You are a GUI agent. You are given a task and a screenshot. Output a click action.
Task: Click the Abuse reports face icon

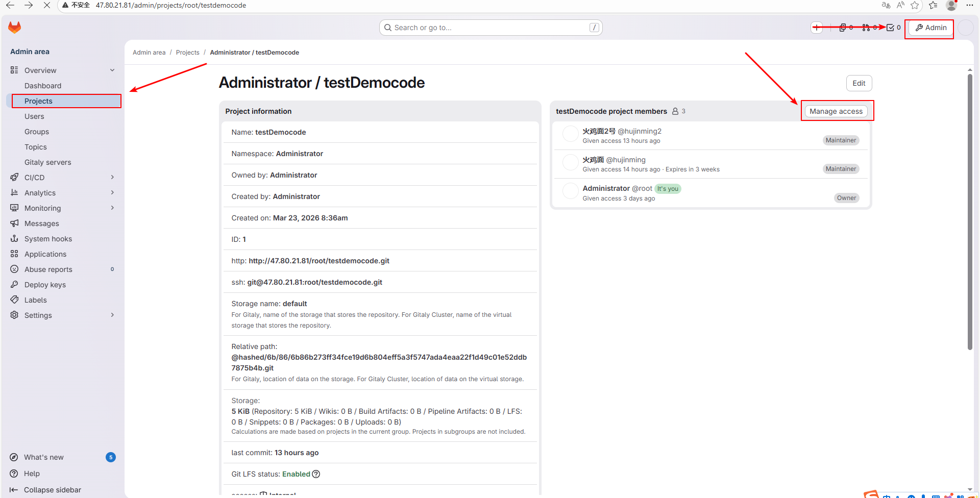click(x=14, y=269)
